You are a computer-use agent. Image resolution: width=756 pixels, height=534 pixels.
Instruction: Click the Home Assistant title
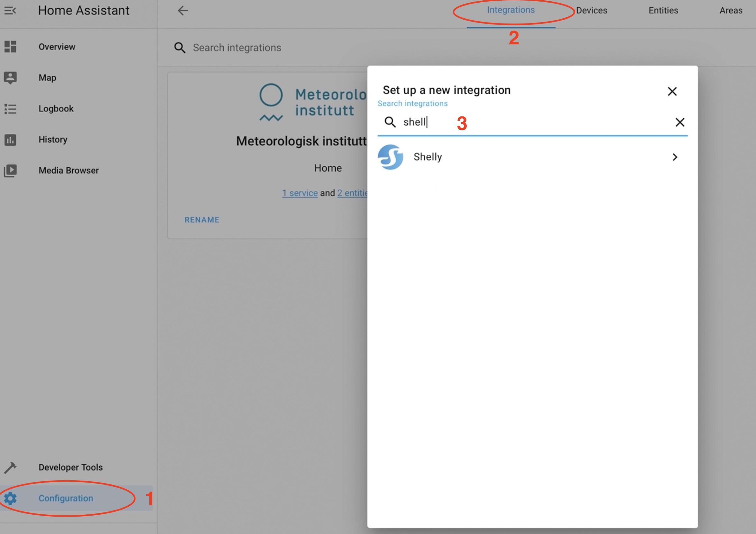(x=84, y=11)
